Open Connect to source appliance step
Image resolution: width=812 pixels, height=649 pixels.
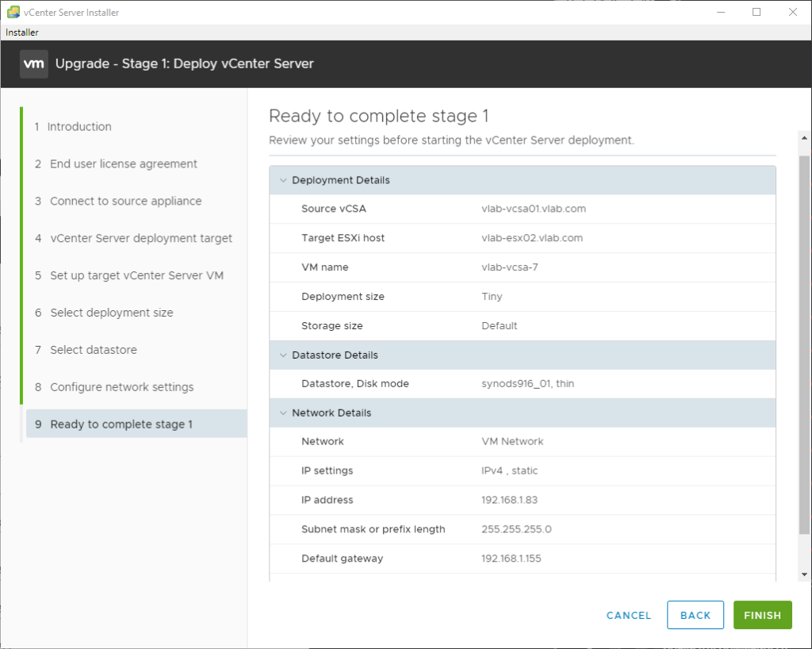118,201
